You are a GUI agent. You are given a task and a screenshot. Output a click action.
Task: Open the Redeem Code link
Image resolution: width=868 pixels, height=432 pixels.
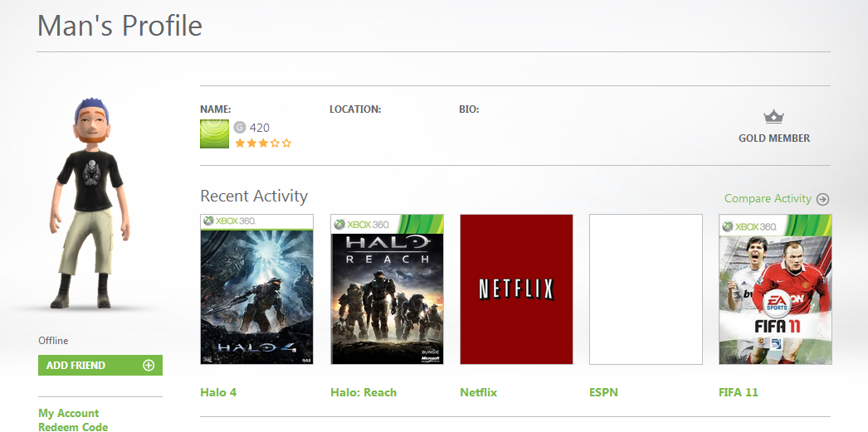[x=73, y=427]
